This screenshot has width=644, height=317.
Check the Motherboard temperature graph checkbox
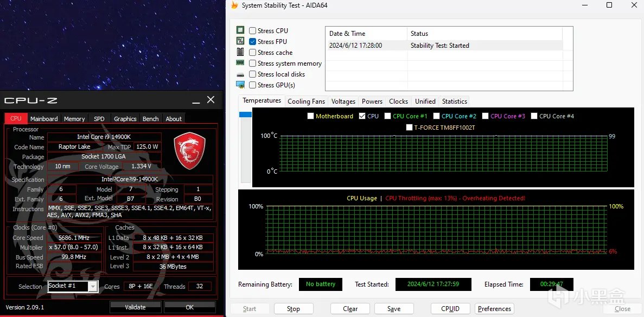311,116
